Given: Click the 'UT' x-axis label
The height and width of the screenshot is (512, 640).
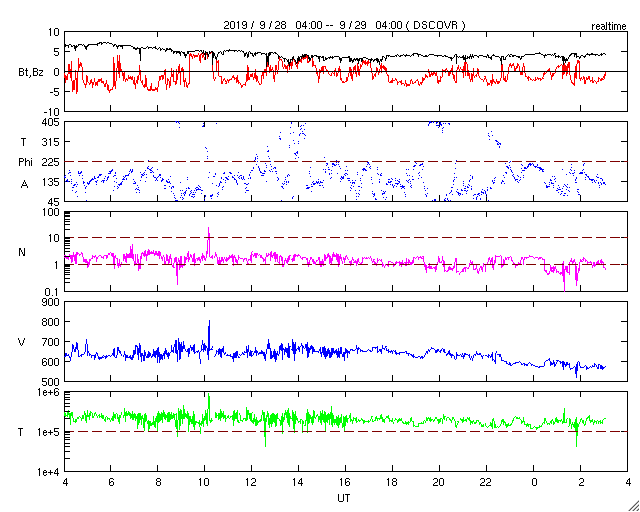Looking at the screenshot, I should tap(344, 498).
